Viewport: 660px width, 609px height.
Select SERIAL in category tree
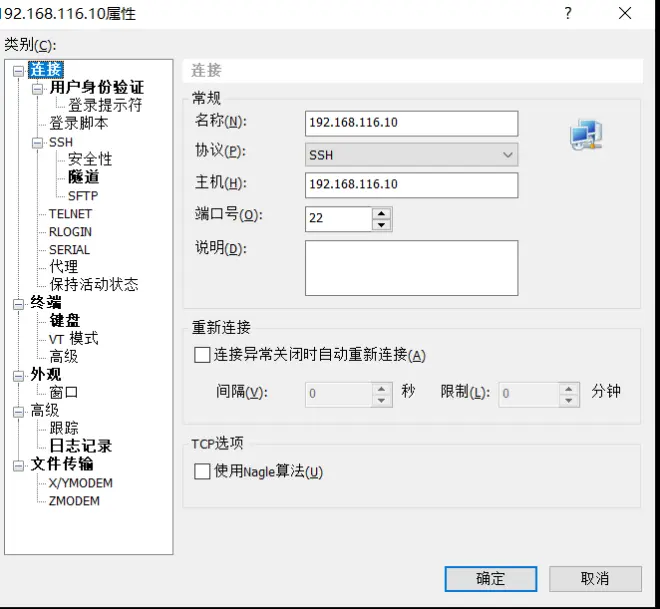click(x=69, y=250)
